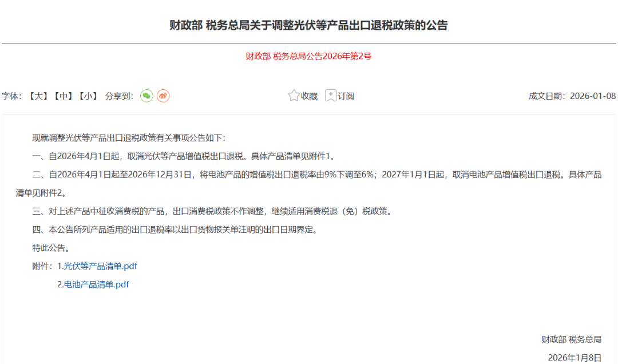Click the 财政部 税务总局 signature at bottom
The width and height of the screenshot is (618, 364).
tap(571, 339)
